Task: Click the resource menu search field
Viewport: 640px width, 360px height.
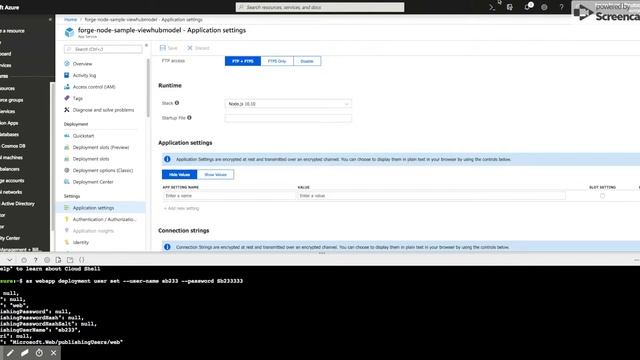Action: [x=103, y=49]
